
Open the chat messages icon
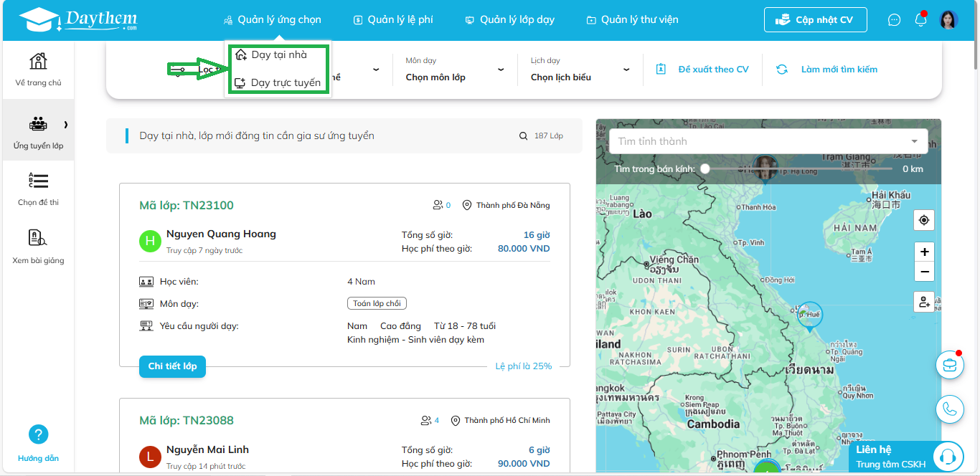click(894, 20)
